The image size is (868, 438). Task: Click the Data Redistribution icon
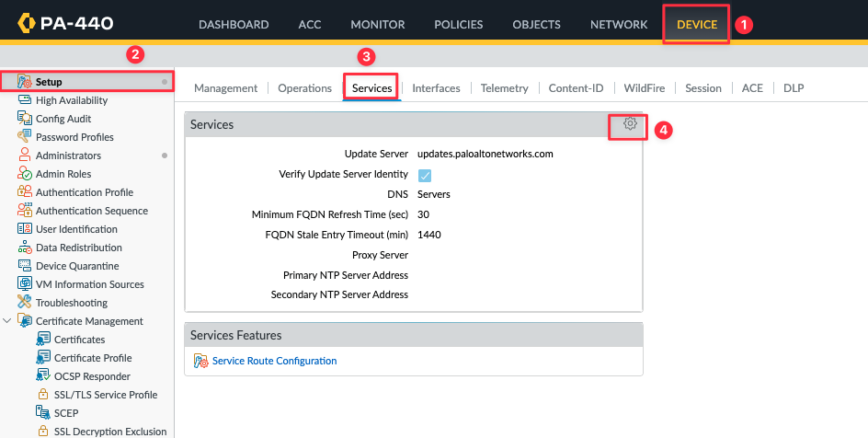point(24,247)
